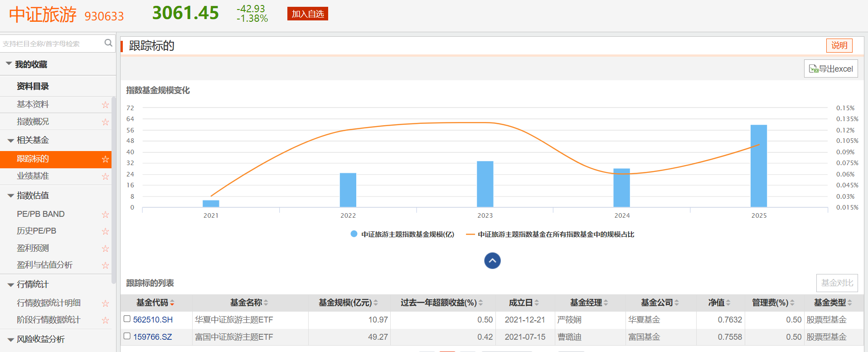Click the round collapse chart arrow button
The image size is (868, 352).
click(492, 261)
